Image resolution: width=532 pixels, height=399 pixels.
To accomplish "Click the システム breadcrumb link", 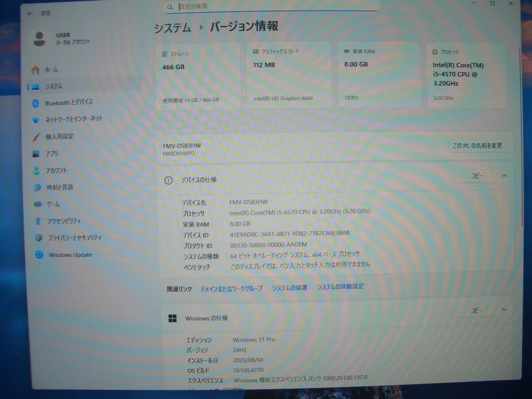I will (x=172, y=28).
